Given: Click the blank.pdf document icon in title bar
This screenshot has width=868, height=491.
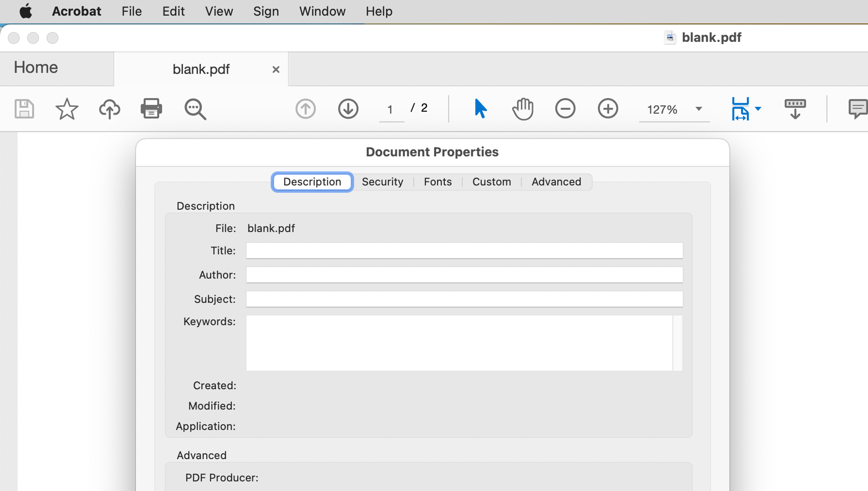Looking at the screenshot, I should (x=670, y=38).
